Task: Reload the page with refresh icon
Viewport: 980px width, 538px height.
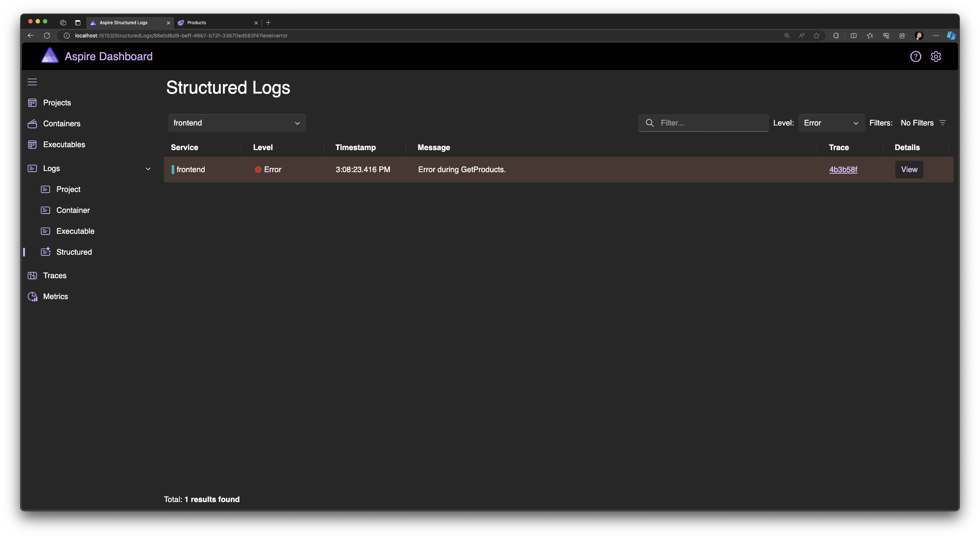Action: 47,35
